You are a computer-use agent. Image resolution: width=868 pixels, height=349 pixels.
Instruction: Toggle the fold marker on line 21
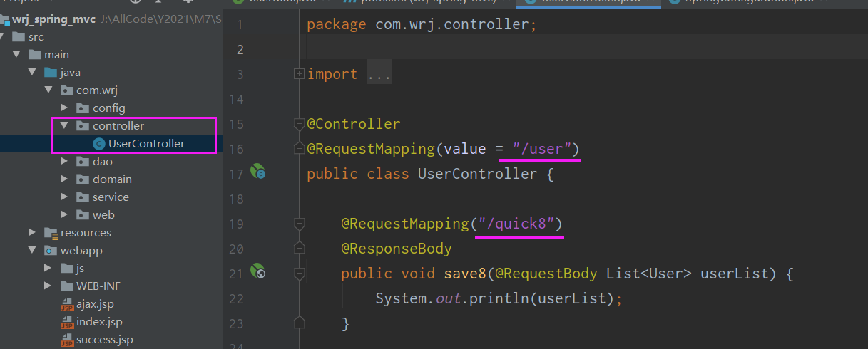point(299,274)
